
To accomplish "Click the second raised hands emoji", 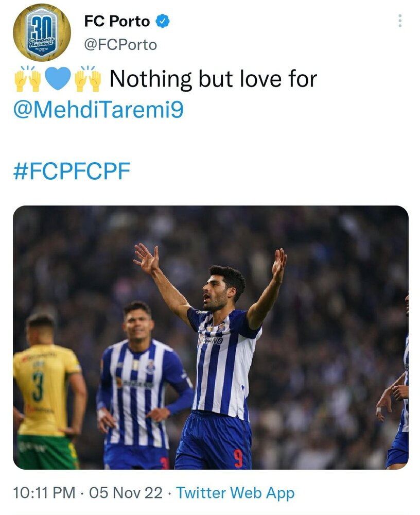I will point(87,78).
